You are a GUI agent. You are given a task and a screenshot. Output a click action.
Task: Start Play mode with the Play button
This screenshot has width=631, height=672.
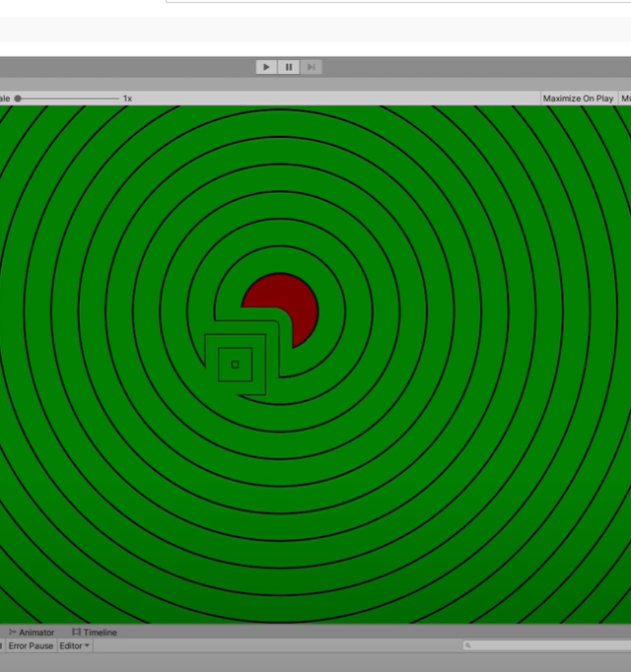tap(266, 67)
